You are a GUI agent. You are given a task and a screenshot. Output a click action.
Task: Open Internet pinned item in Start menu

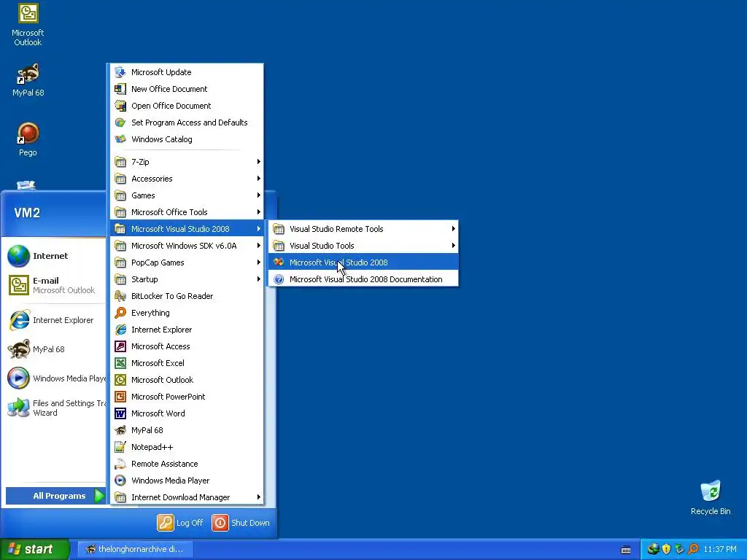pos(55,256)
